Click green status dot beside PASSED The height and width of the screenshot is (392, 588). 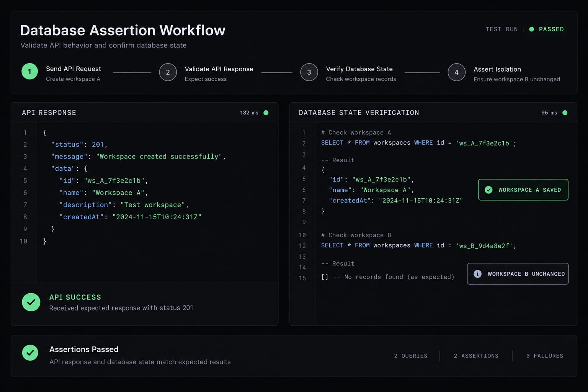531,29
